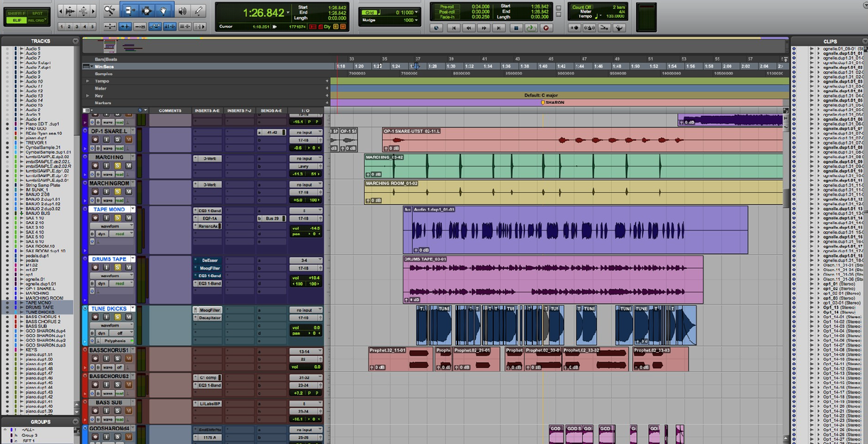Record-enable the DRUMS TAPE track
Screen dimensions: 868x444
click(x=95, y=268)
